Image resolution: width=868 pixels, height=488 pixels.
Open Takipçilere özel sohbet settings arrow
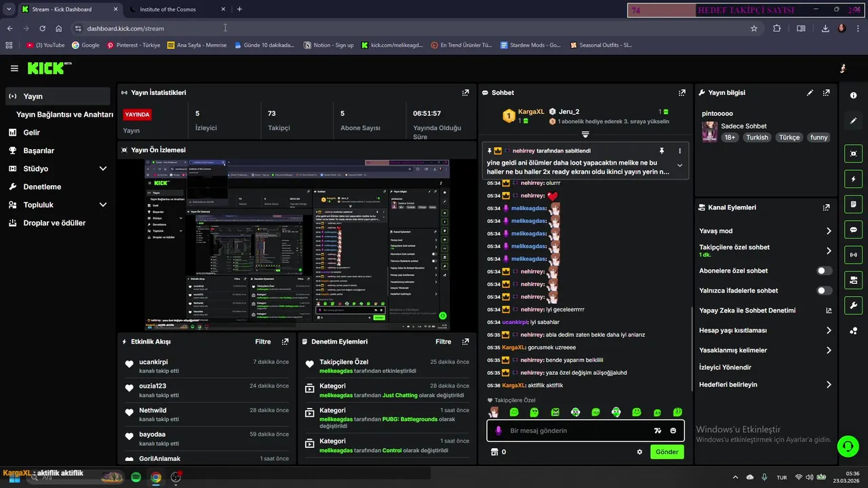pyautogui.click(x=829, y=251)
